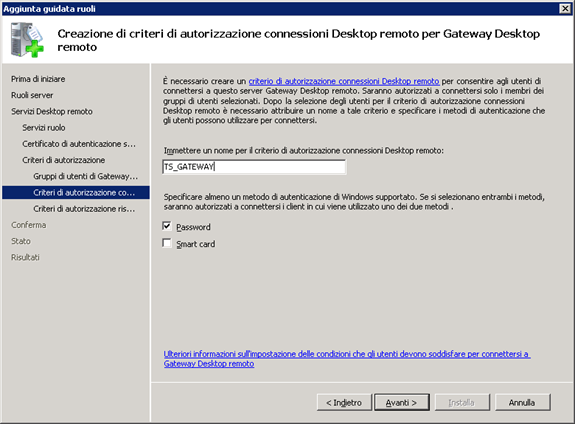Click the Password label text
The width and height of the screenshot is (575, 424).
[193, 227]
